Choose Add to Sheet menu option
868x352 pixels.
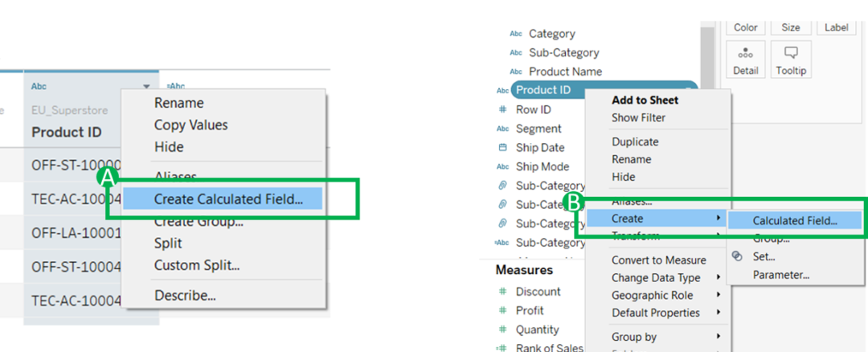click(x=645, y=100)
